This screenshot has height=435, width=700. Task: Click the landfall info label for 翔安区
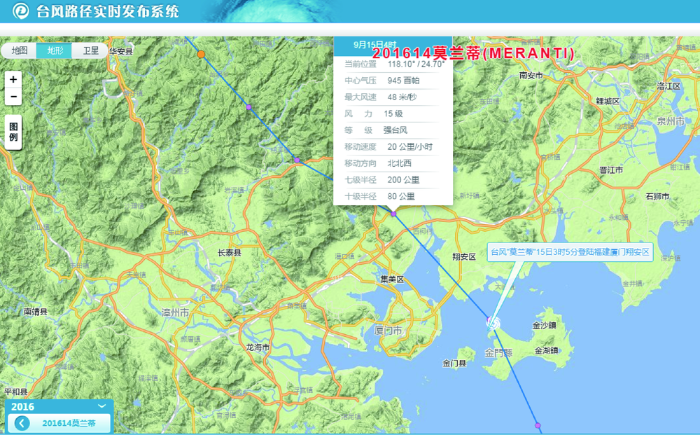pyautogui.click(x=568, y=252)
